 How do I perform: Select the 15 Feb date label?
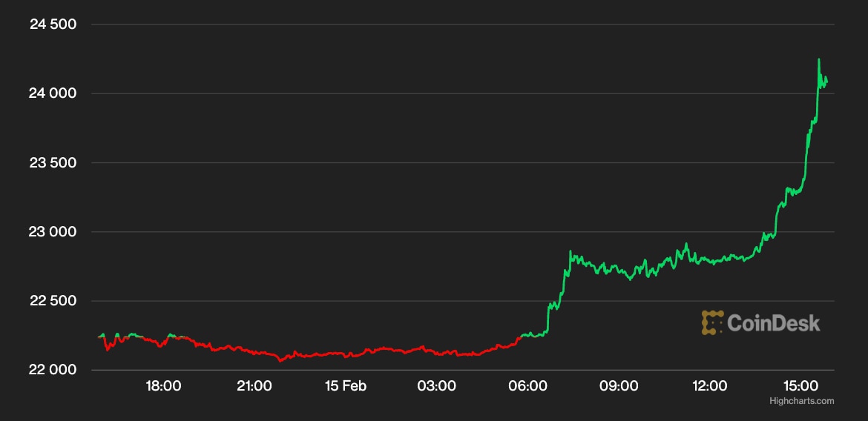pyautogui.click(x=345, y=386)
